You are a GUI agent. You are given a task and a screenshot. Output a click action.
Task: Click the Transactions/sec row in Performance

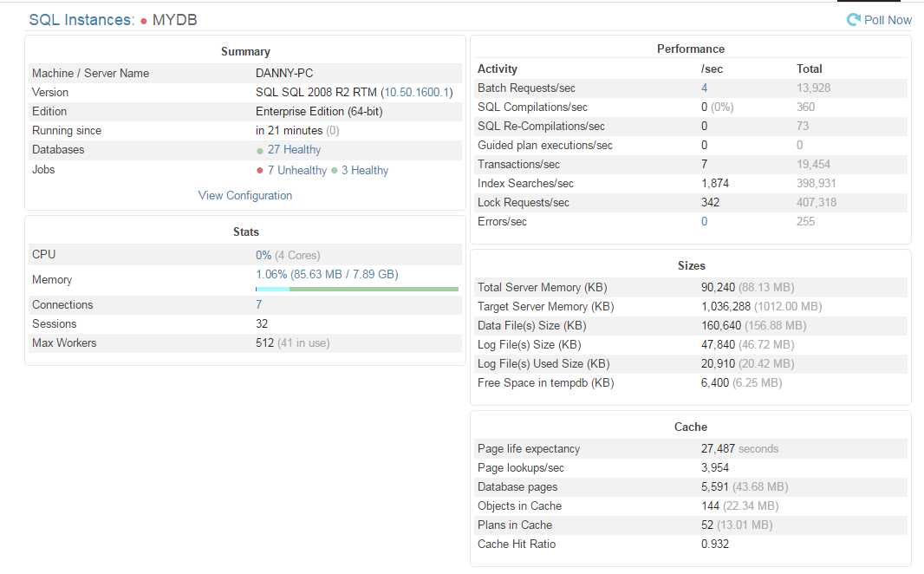click(x=691, y=165)
